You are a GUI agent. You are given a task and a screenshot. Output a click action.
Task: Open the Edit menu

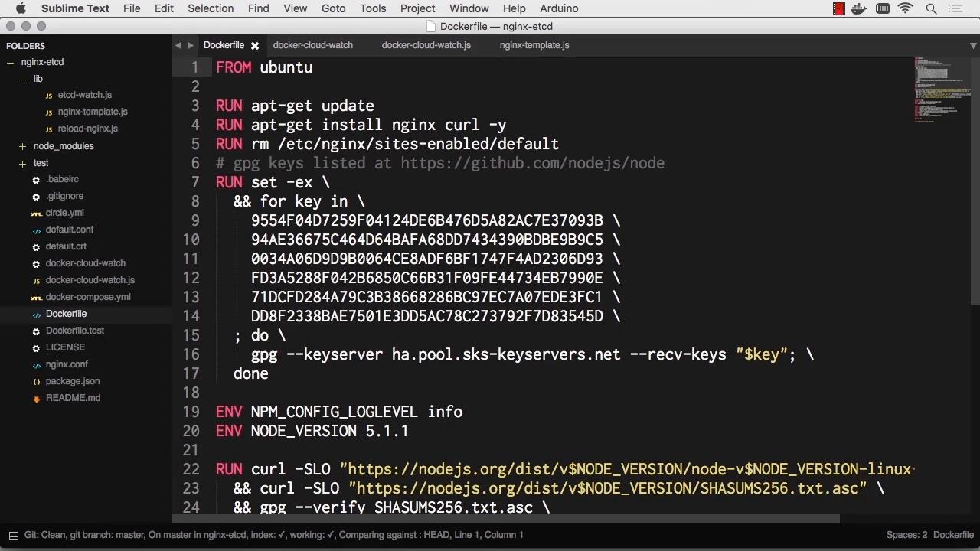tap(164, 8)
